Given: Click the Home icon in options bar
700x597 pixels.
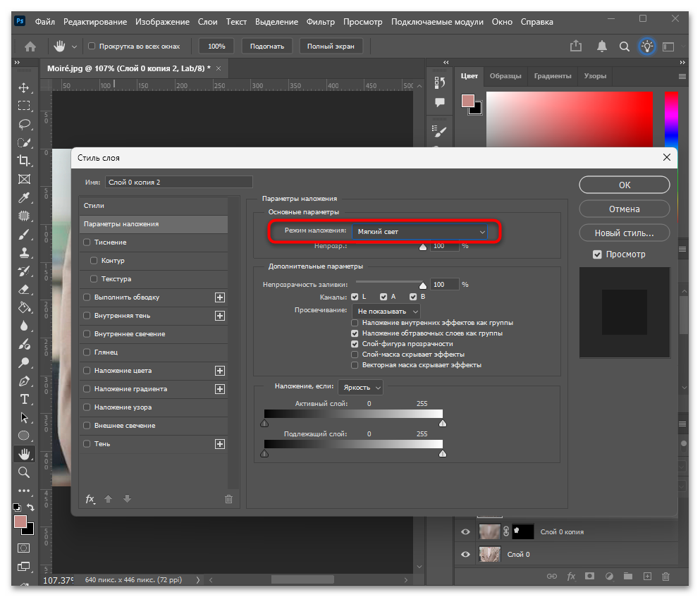Looking at the screenshot, I should 30,47.
